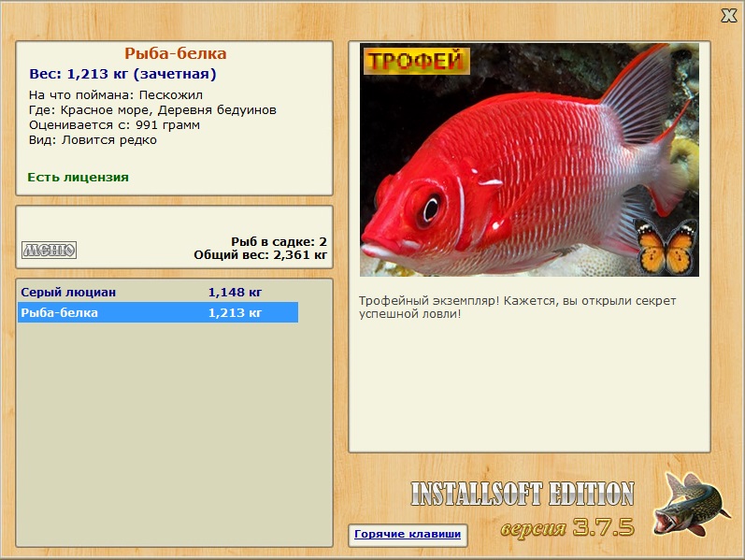Select Серый люциан in fish list
Screen dimensions: 745x560
(x=158, y=292)
